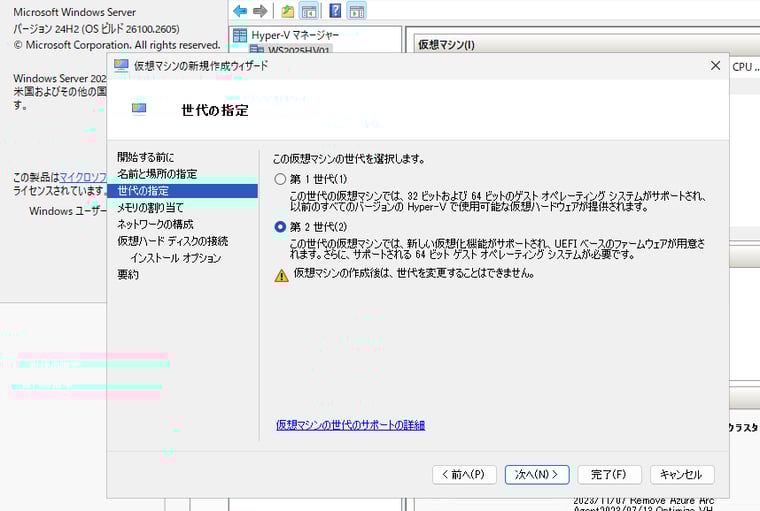The height and width of the screenshot is (511, 760).
Task: Select 名前と場所の指定 wizard step
Action: coord(157,174)
